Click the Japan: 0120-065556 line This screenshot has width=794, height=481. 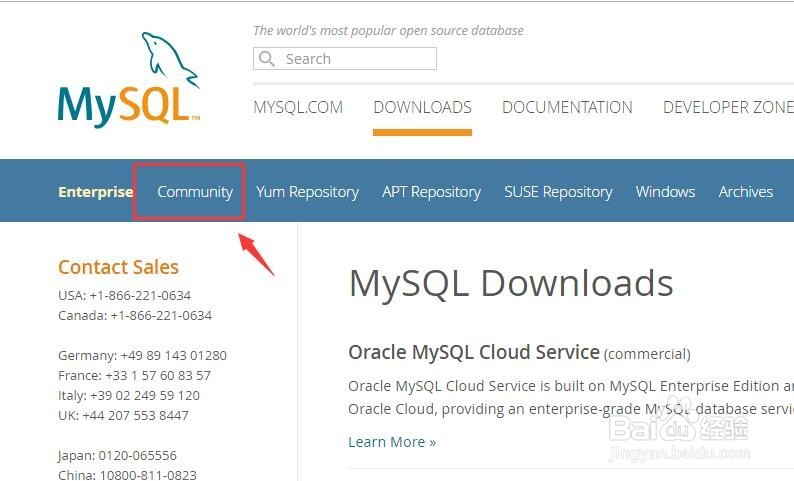click(117, 455)
